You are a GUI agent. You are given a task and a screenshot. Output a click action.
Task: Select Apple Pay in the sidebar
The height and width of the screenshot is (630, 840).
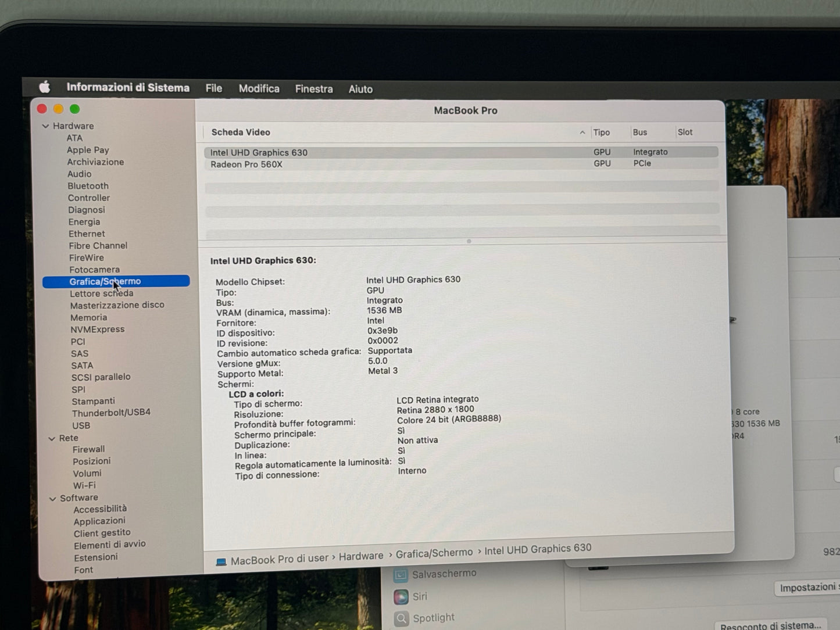pyautogui.click(x=88, y=150)
